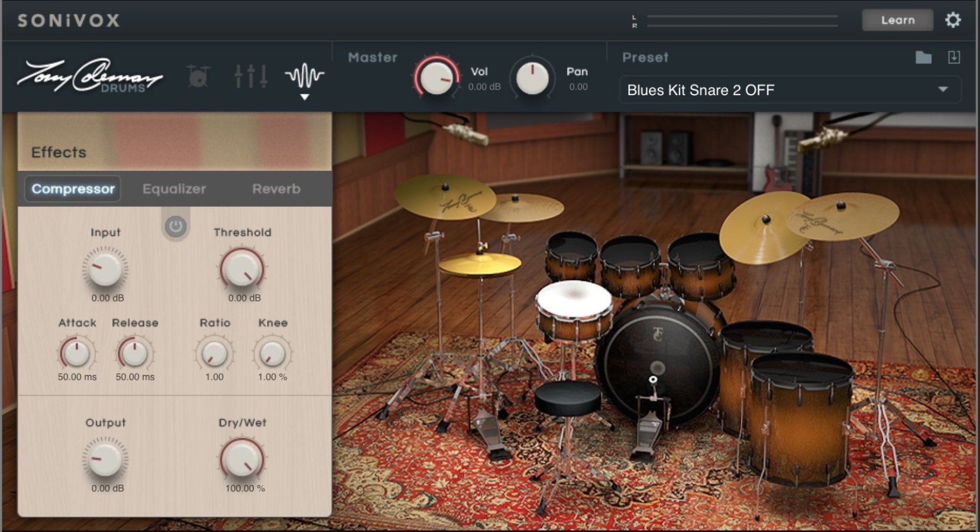Select the effects waveform icon
The image size is (980, 532).
tap(305, 76)
